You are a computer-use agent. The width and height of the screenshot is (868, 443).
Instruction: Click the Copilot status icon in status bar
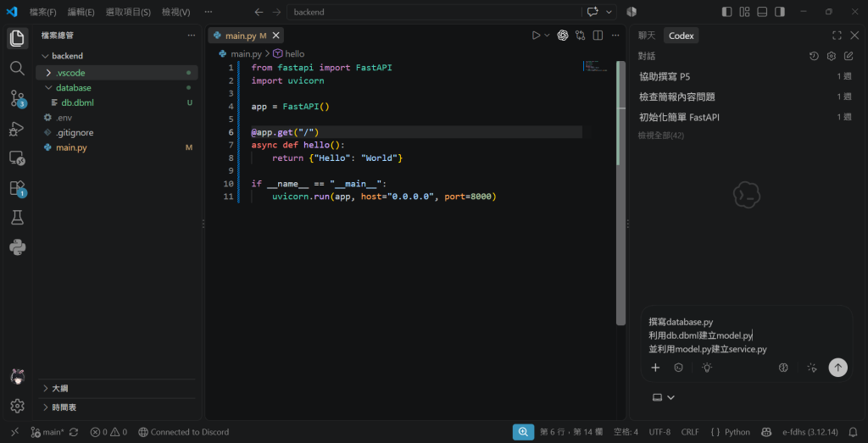pos(766,432)
